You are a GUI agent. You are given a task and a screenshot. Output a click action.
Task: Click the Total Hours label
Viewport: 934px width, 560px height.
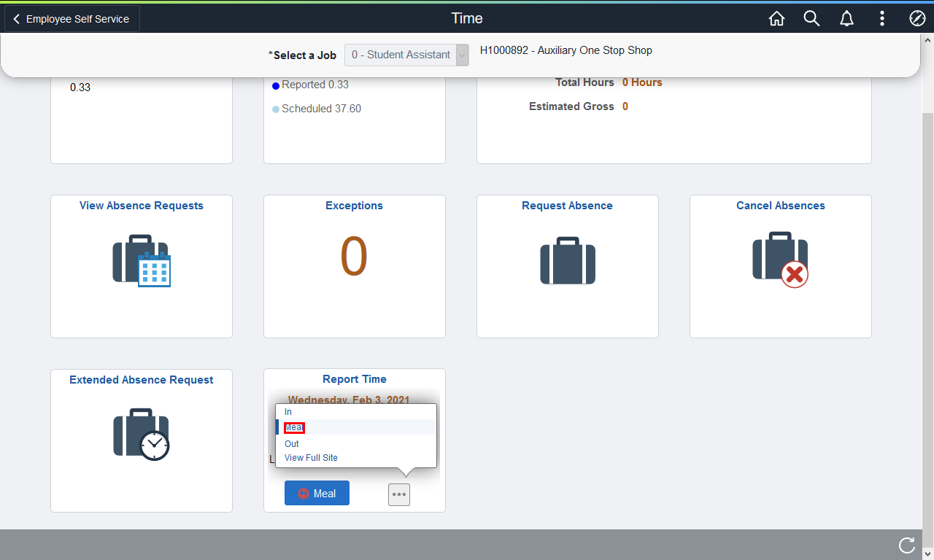[584, 82]
